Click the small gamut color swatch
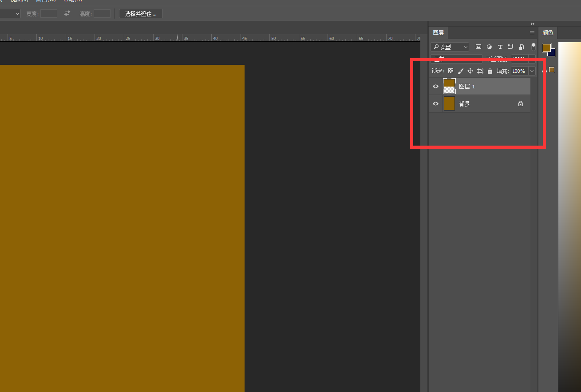 552,70
